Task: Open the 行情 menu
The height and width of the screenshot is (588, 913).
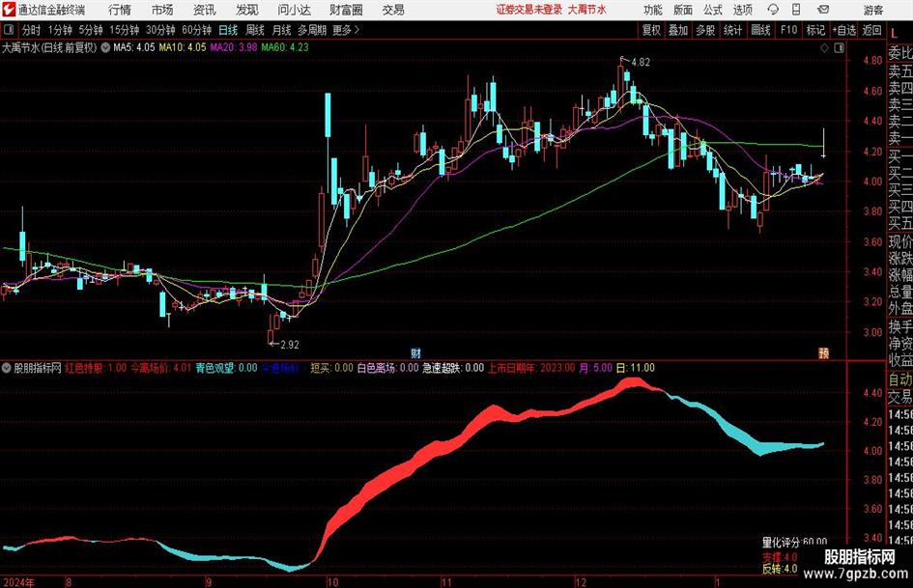Action: point(120,10)
